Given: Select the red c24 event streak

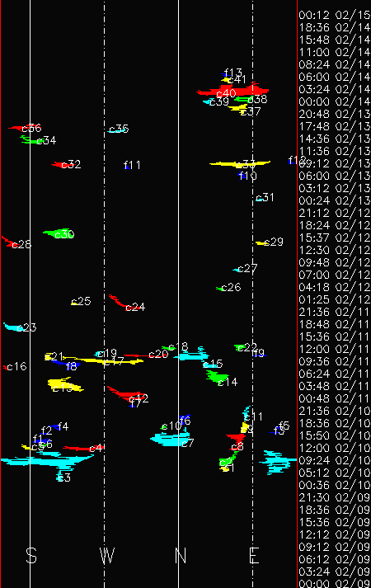Looking at the screenshot, I should click(123, 303).
